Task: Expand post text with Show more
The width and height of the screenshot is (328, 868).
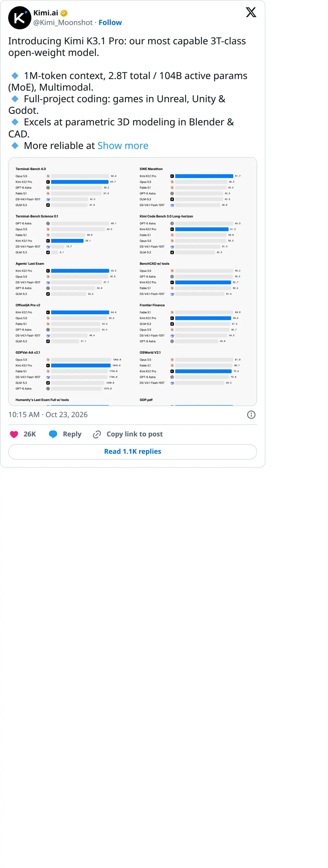Action: [123, 146]
